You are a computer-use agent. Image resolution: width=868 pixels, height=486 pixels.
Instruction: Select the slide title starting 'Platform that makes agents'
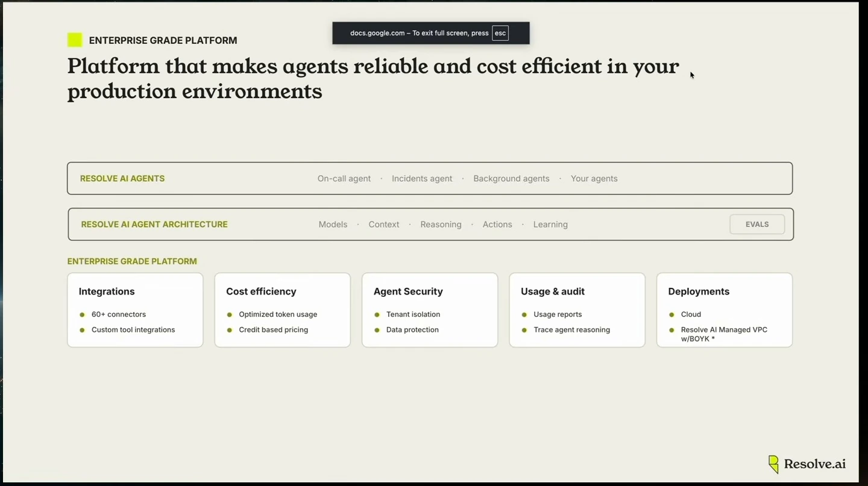pyautogui.click(x=373, y=78)
